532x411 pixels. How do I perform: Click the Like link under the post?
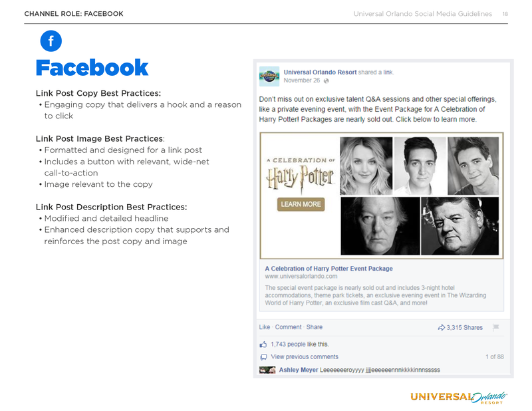(264, 327)
